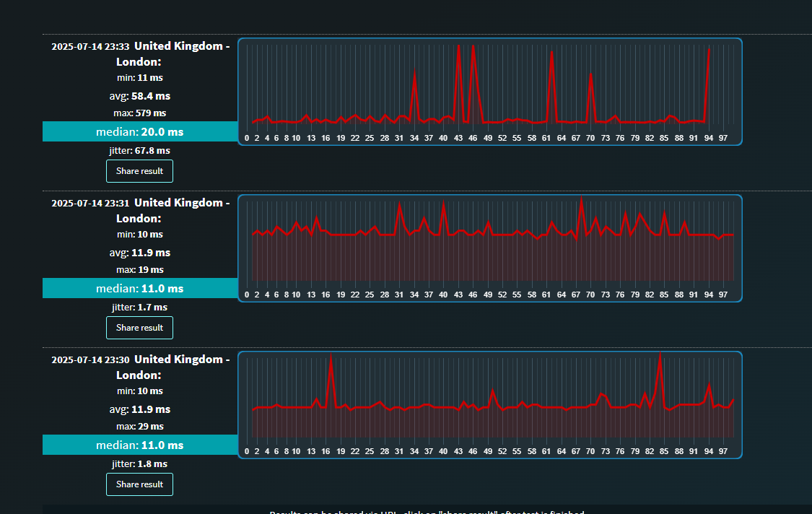The height and width of the screenshot is (514, 812).
Task: Click the x-axis label 0 on the middle graph
Action: tap(245, 295)
